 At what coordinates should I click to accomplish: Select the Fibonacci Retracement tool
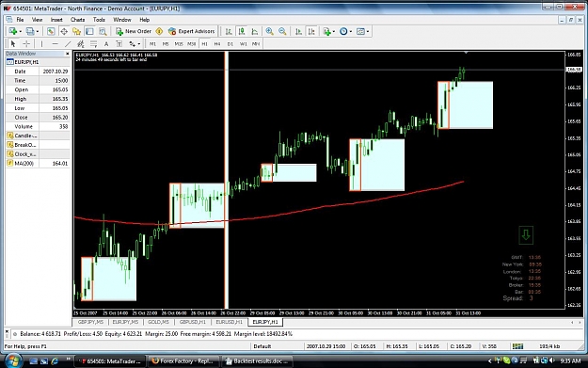click(93, 44)
